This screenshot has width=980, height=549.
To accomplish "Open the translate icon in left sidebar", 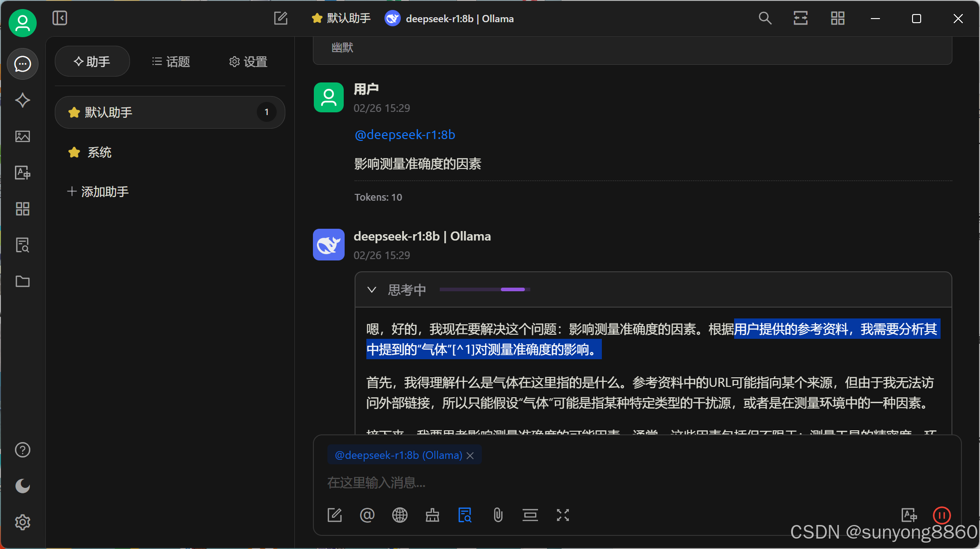I will coord(22,173).
